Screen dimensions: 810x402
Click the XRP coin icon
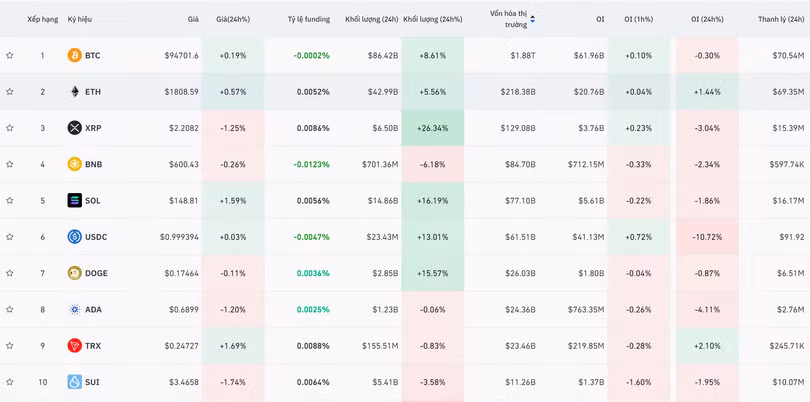coord(74,128)
